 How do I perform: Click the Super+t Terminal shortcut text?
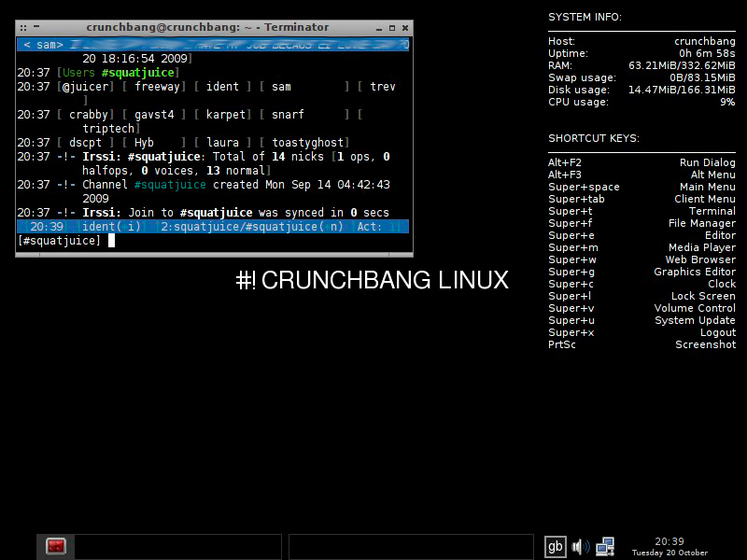641,212
